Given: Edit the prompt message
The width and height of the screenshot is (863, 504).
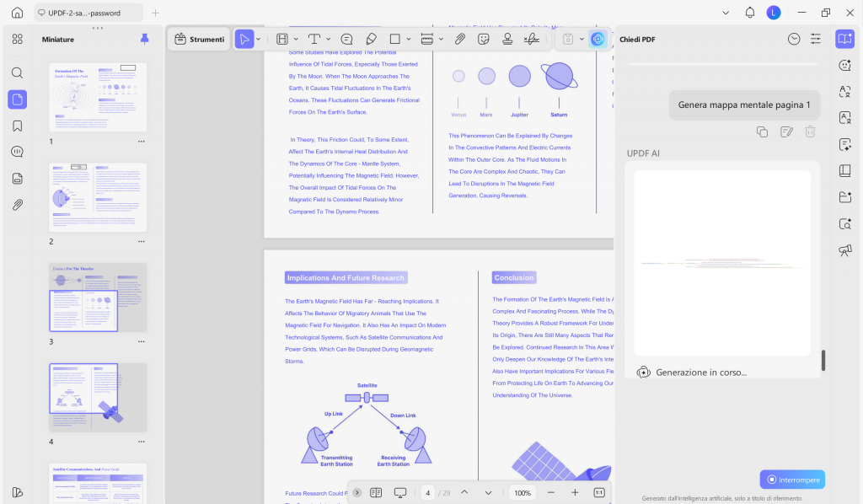Looking at the screenshot, I should (786, 131).
